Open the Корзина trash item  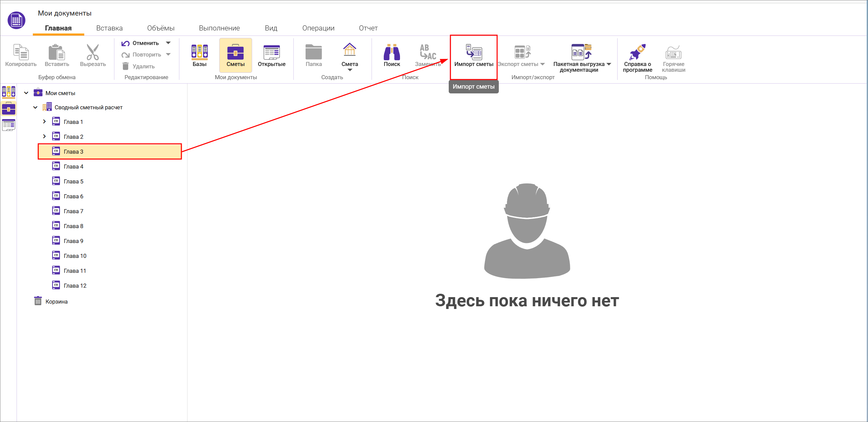coord(56,302)
